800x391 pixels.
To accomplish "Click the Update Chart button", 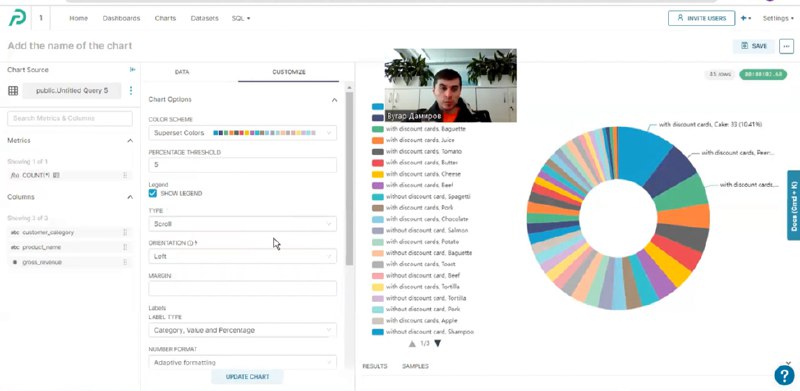I will [x=247, y=377].
